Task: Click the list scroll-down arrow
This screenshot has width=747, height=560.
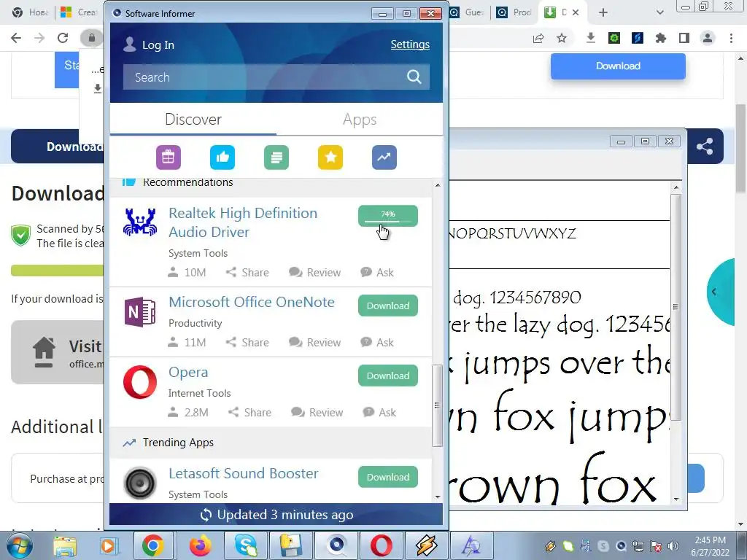Action: (x=438, y=497)
